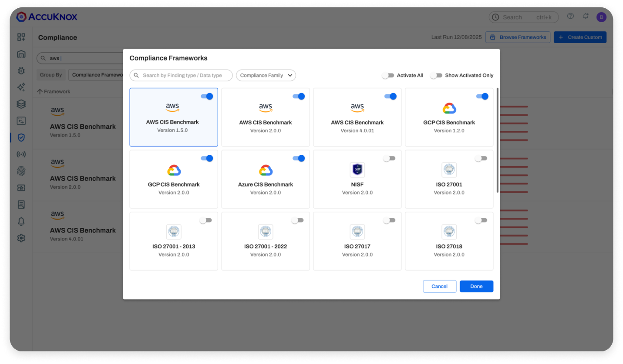
Task: Turn on Show Activated Only
Action: (436, 75)
